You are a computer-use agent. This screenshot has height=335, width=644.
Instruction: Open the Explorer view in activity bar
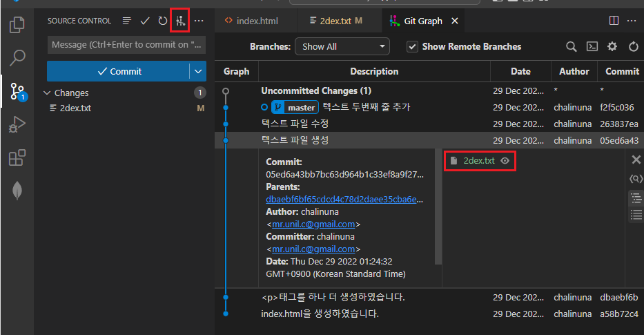tap(17, 25)
